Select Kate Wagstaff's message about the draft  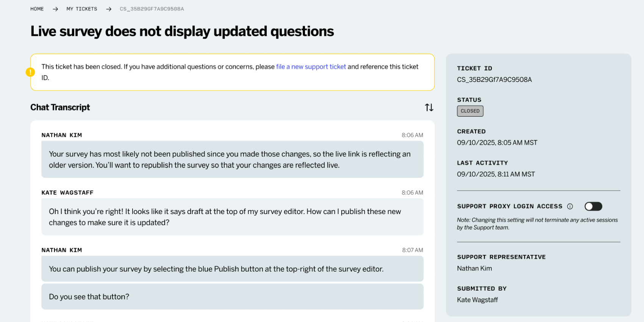coord(232,217)
